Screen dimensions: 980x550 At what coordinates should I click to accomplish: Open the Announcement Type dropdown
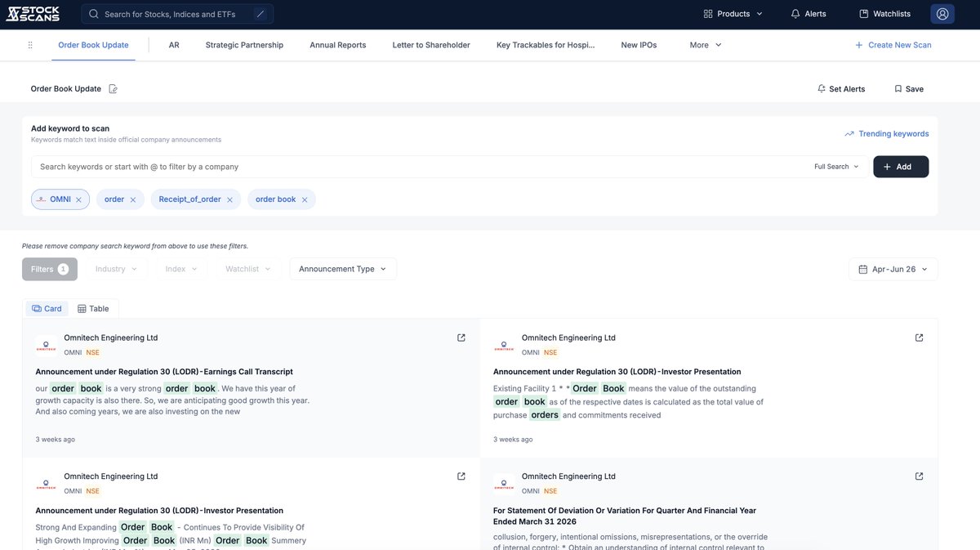pyautogui.click(x=343, y=269)
